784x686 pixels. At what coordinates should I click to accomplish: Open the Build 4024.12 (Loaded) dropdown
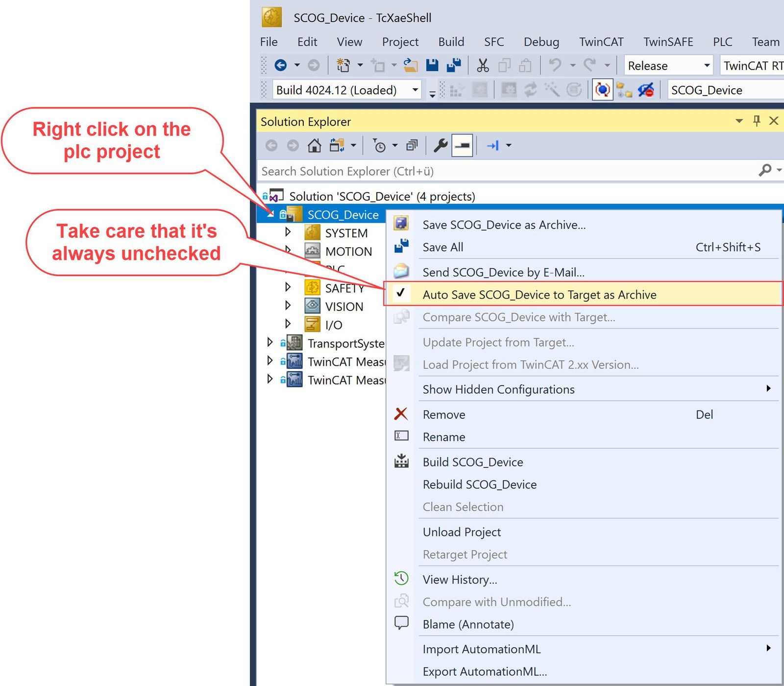[x=415, y=90]
